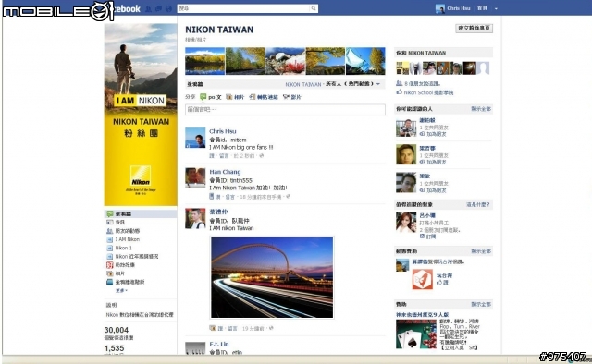Click Han Chang's post avatar

(195, 178)
